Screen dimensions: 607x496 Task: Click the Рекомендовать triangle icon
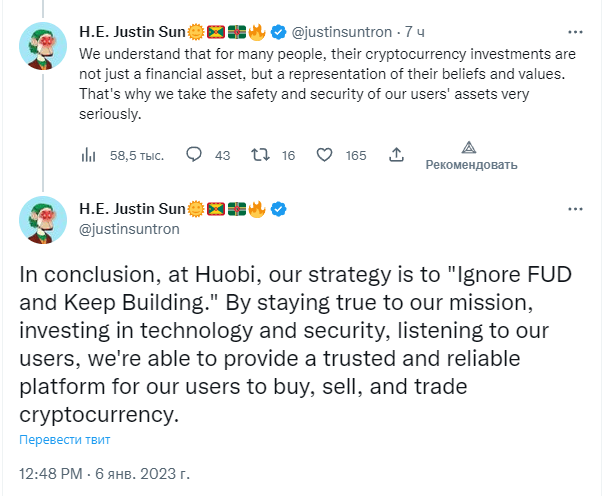469,148
